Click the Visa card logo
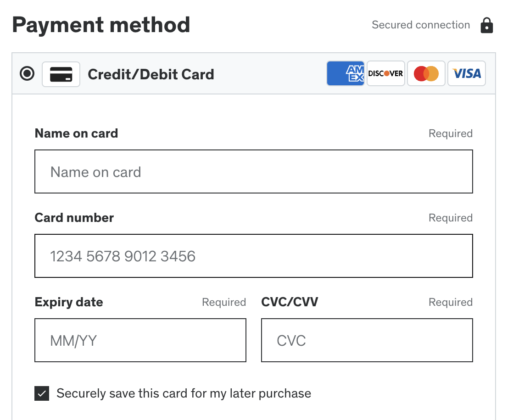The width and height of the screenshot is (513, 420). (466, 73)
